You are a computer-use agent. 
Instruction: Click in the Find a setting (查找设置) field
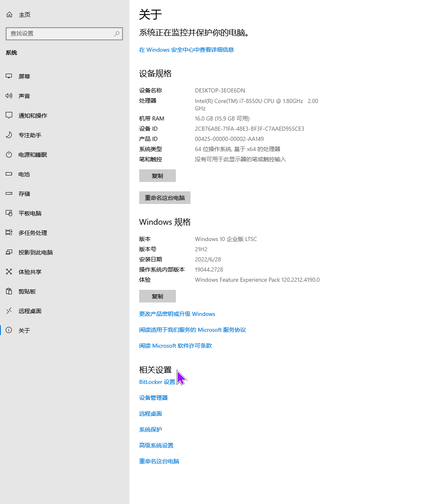click(x=60, y=34)
